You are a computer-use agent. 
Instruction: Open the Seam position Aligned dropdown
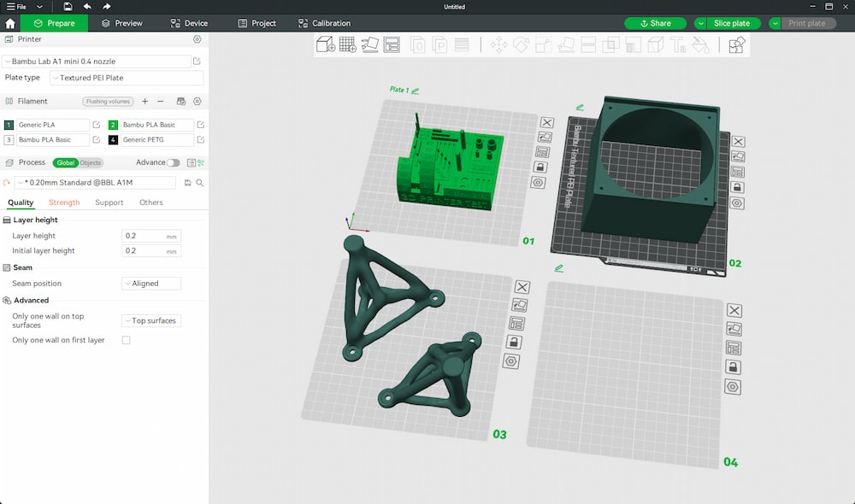coord(151,284)
